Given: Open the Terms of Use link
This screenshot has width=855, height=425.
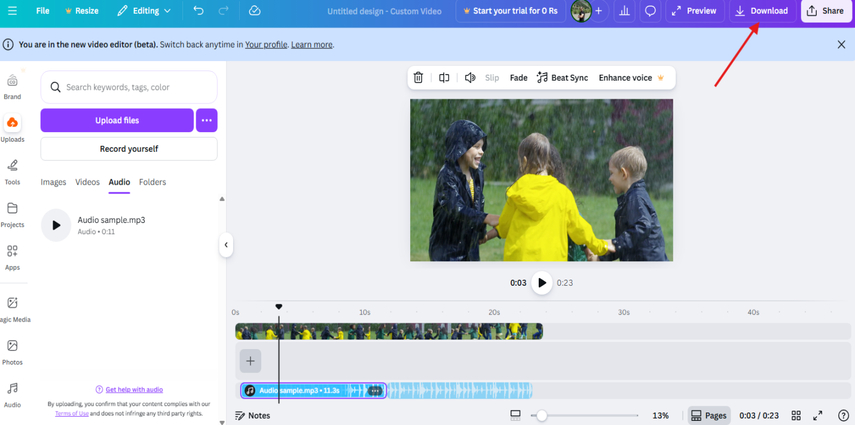Looking at the screenshot, I should point(71,414).
